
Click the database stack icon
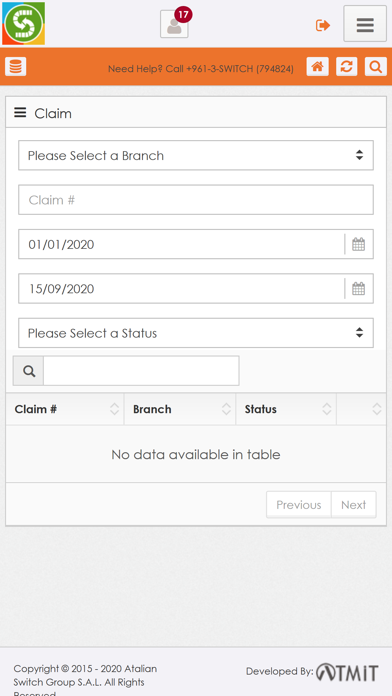coord(16,67)
